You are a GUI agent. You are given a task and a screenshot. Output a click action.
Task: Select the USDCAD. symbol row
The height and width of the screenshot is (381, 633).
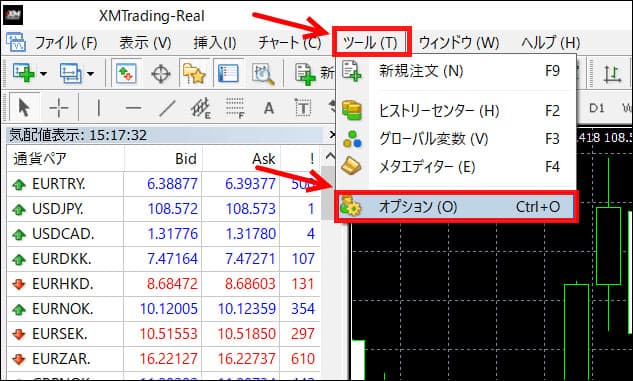(163, 234)
